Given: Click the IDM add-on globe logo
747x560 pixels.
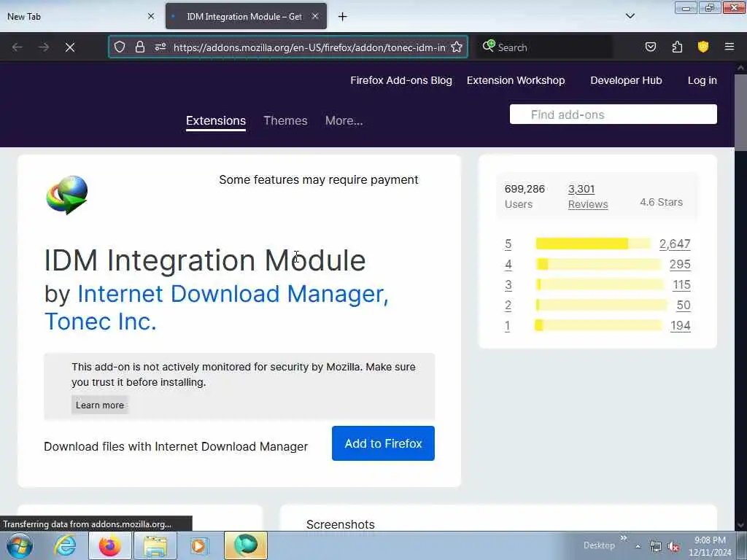Looking at the screenshot, I should [x=67, y=195].
